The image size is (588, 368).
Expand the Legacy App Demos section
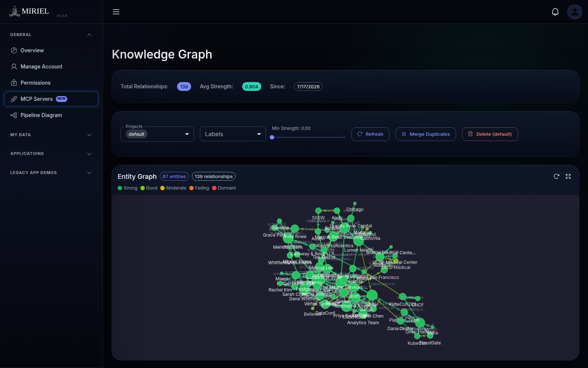point(51,173)
